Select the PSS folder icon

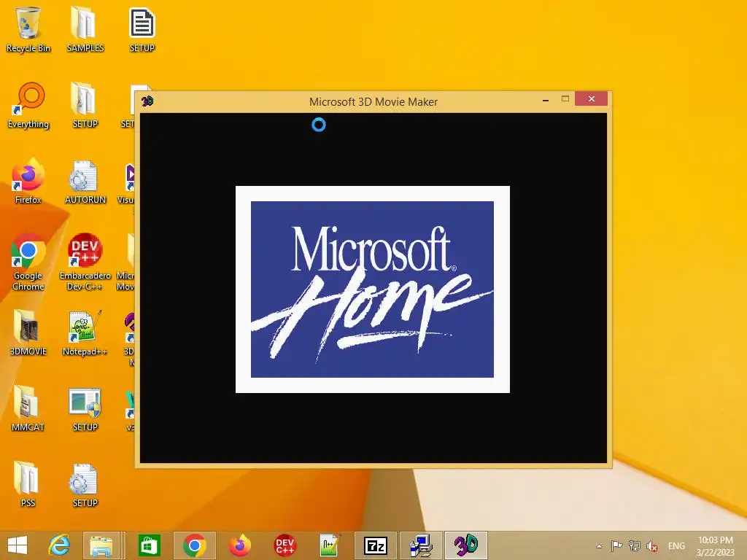28,484
